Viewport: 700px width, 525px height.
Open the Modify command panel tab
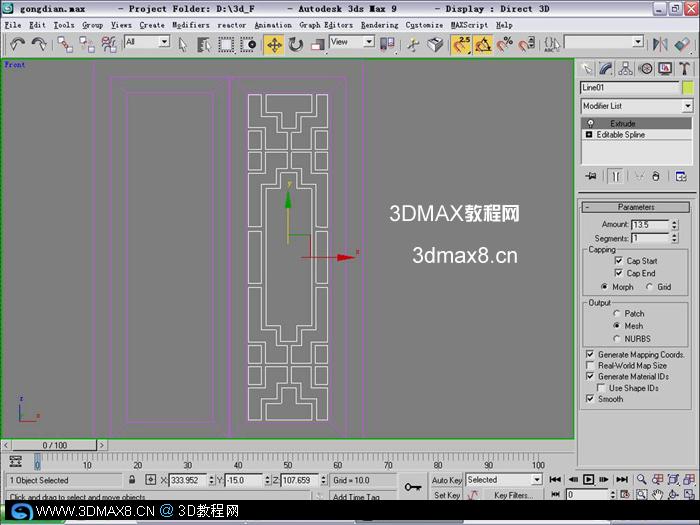point(606,68)
